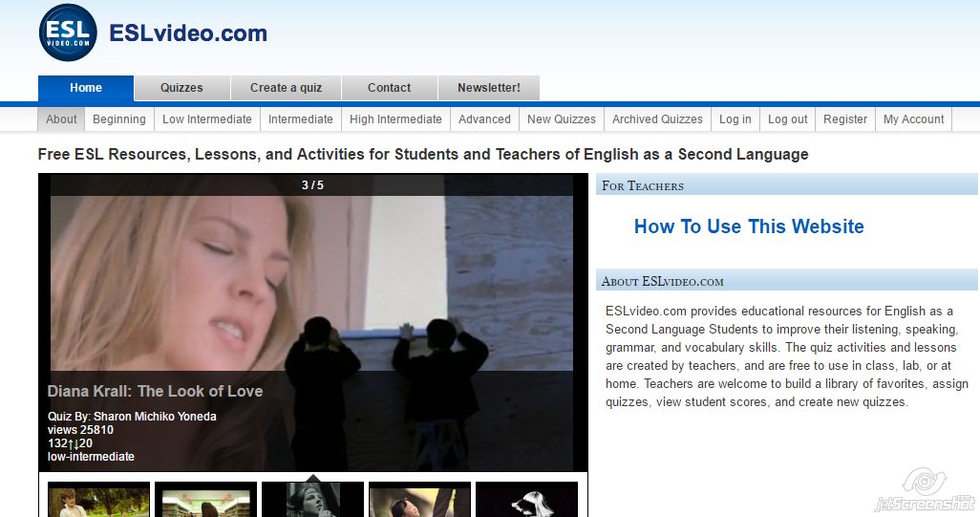Click the 132 up 20 down vote count
This screenshot has width=980, height=517.
(x=70, y=443)
